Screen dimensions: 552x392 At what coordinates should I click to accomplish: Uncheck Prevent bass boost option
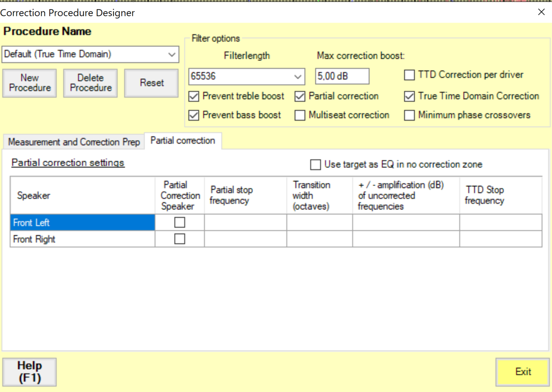pos(194,115)
